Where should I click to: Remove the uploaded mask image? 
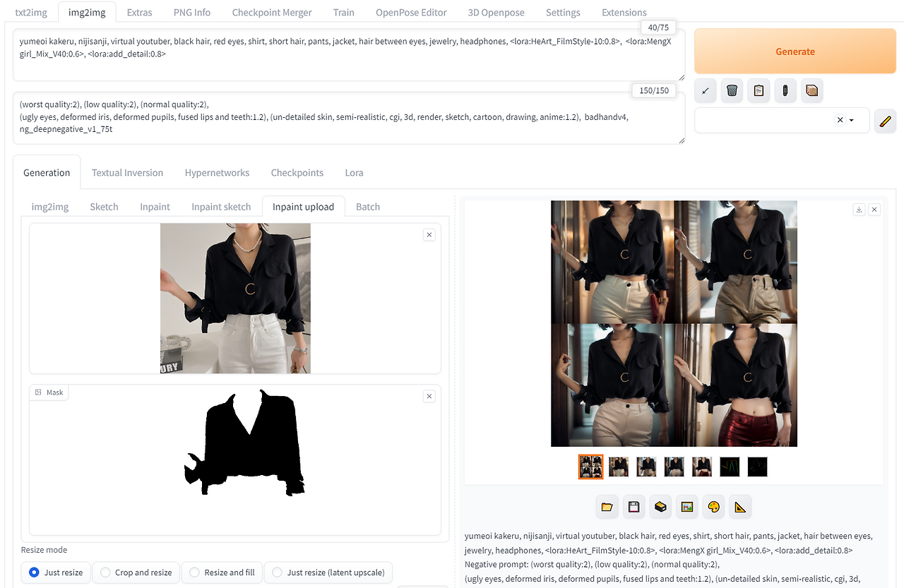click(429, 397)
